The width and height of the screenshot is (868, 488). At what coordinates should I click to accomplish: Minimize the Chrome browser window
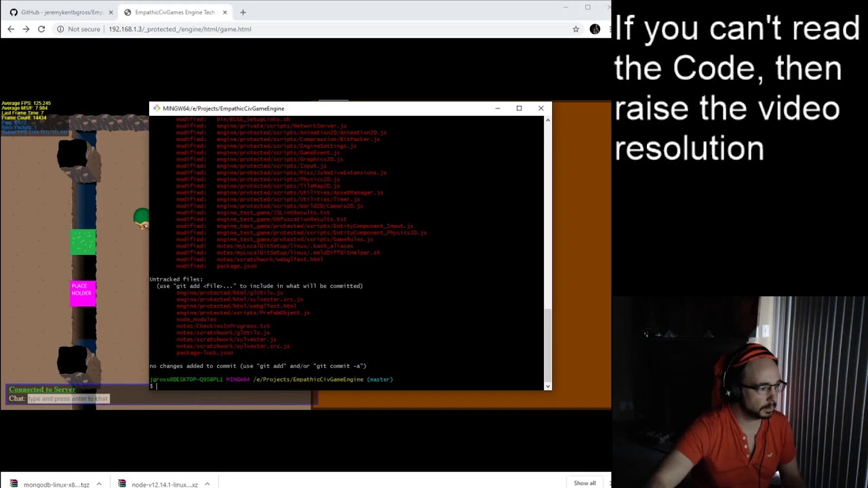(x=566, y=7)
